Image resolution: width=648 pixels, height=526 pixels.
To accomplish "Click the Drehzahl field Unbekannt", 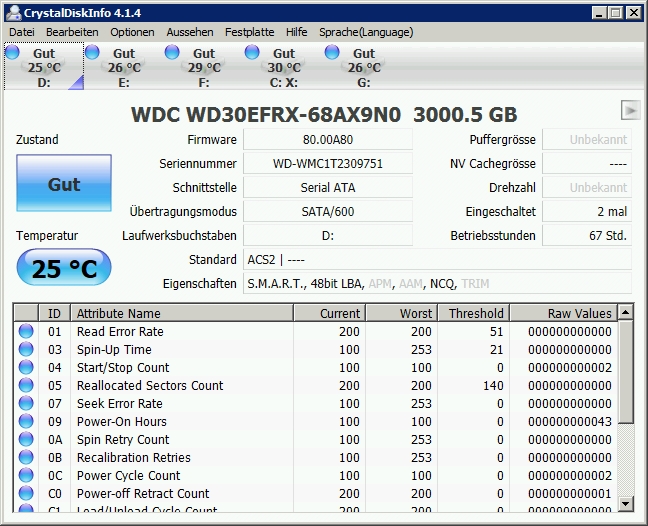I will click(x=587, y=188).
